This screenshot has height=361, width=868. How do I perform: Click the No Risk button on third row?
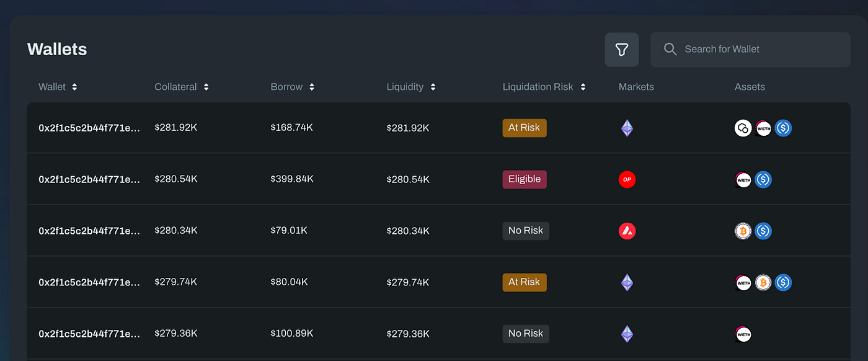pyautogui.click(x=526, y=230)
